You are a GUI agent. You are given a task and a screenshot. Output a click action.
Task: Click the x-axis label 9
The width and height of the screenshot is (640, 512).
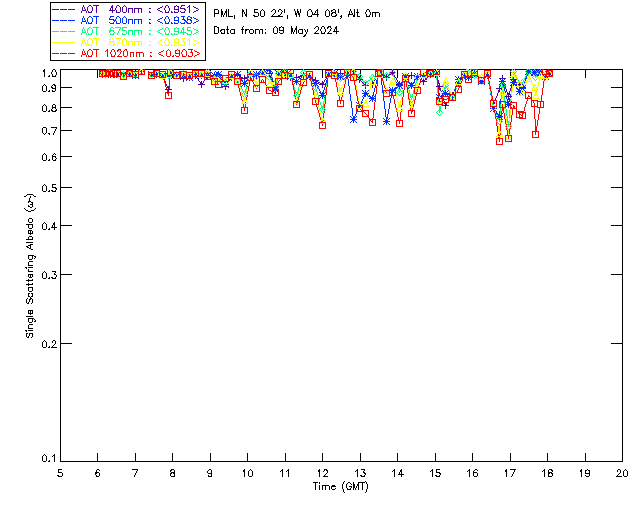click(210, 473)
